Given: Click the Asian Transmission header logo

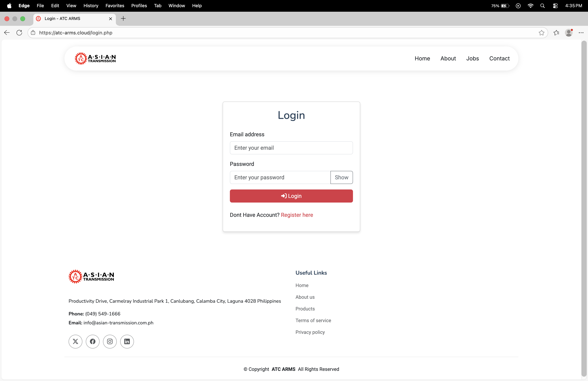Looking at the screenshot, I should [95, 59].
